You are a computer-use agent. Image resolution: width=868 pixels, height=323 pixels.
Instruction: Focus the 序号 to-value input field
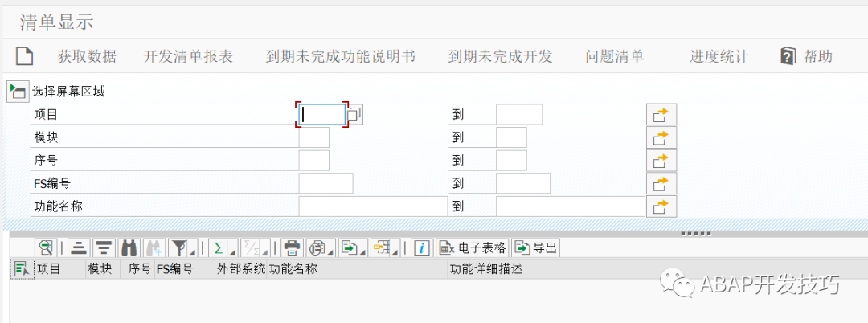pos(511,161)
